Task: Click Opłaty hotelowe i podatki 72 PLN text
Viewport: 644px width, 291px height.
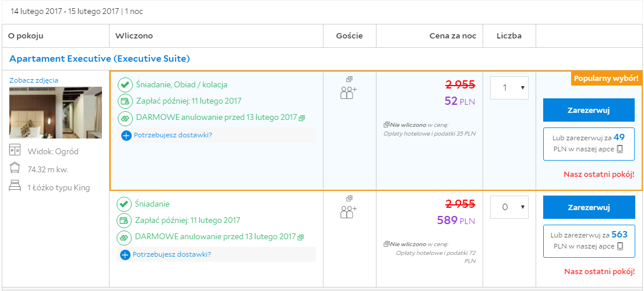Action: tap(436, 257)
